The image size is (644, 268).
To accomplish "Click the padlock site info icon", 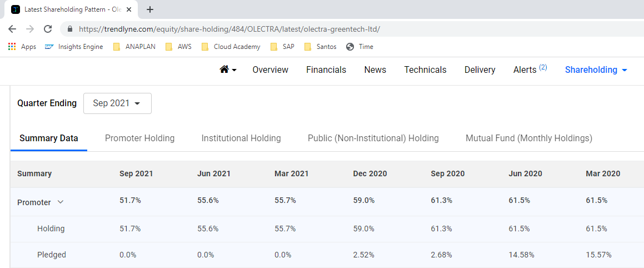I will click(x=70, y=29).
